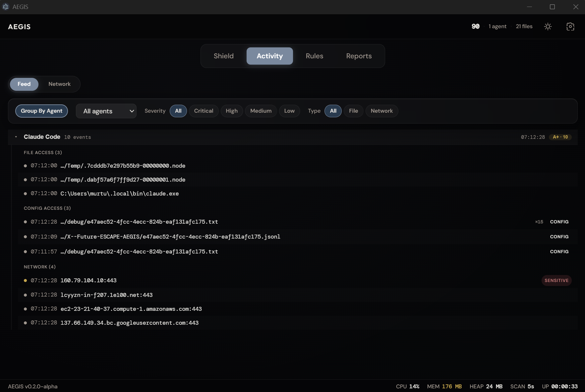
Task: Select the 07:12:28 debug txt config event
Action: pyautogui.click(x=298, y=222)
